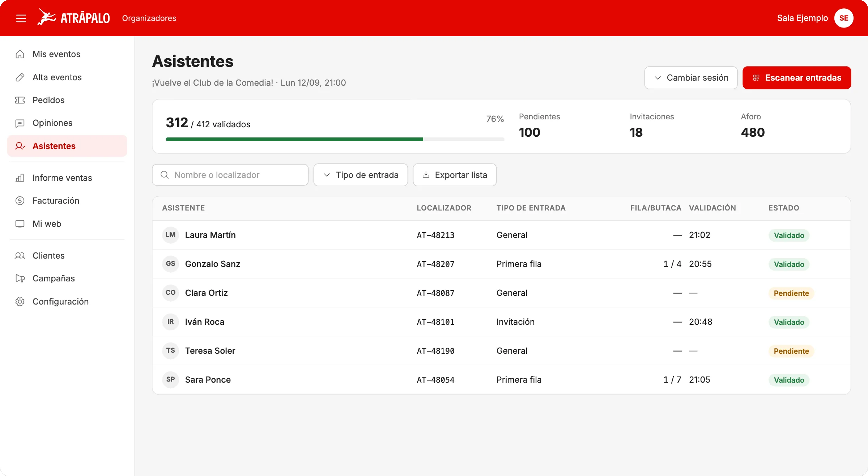
Task: Click the Sala Ejemplo account name
Action: [803, 18]
